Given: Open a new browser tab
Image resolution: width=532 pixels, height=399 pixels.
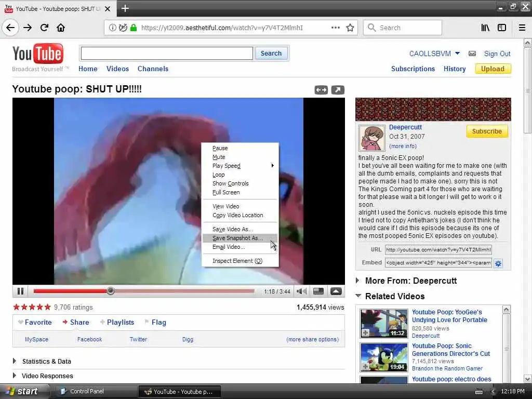Looking at the screenshot, I should pyautogui.click(x=125, y=8).
